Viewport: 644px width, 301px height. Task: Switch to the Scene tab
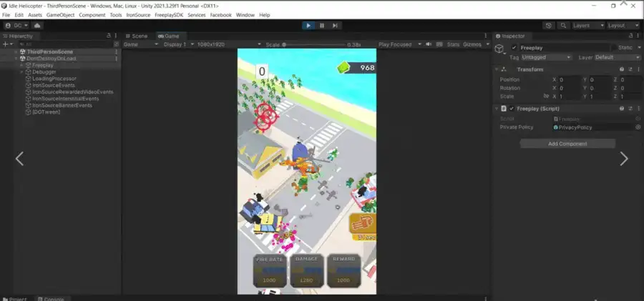tap(137, 36)
